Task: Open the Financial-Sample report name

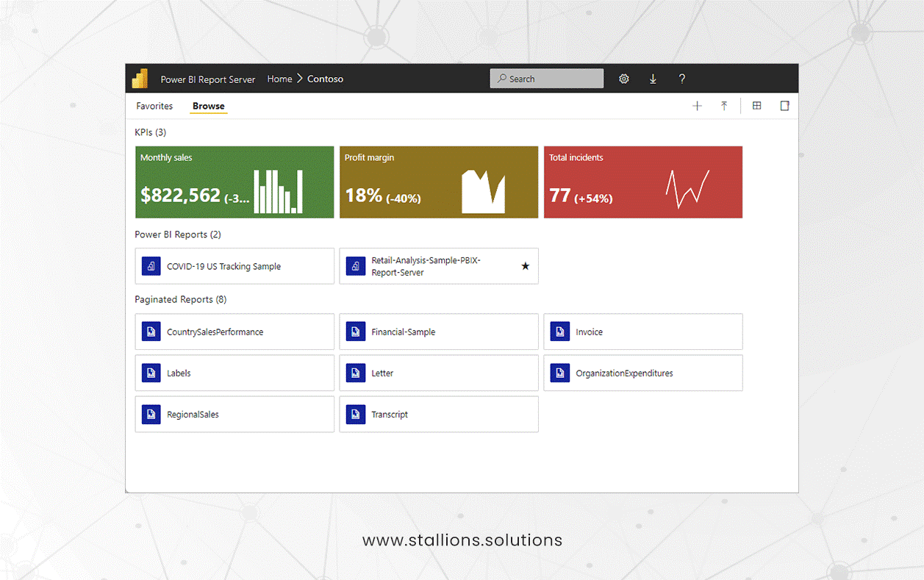Action: pos(403,332)
